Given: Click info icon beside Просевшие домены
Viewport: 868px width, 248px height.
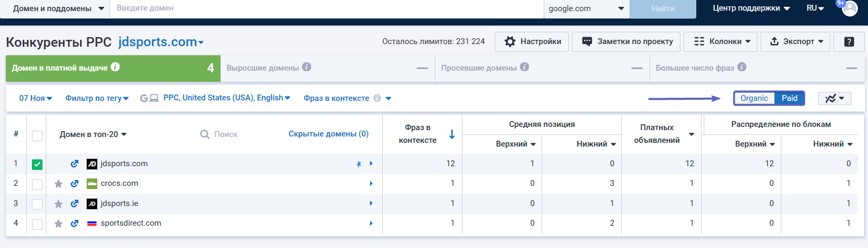Looking at the screenshot, I should tap(524, 67).
